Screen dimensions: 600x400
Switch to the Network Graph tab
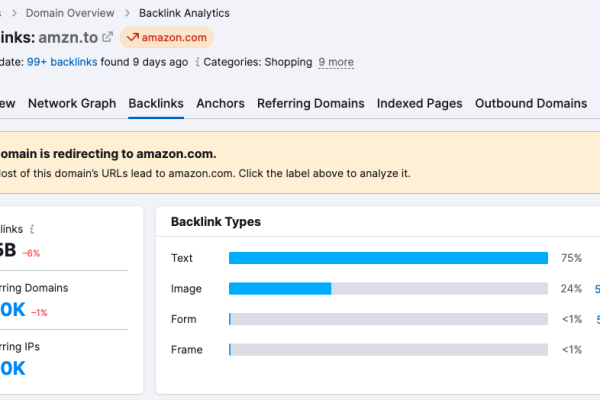click(72, 103)
